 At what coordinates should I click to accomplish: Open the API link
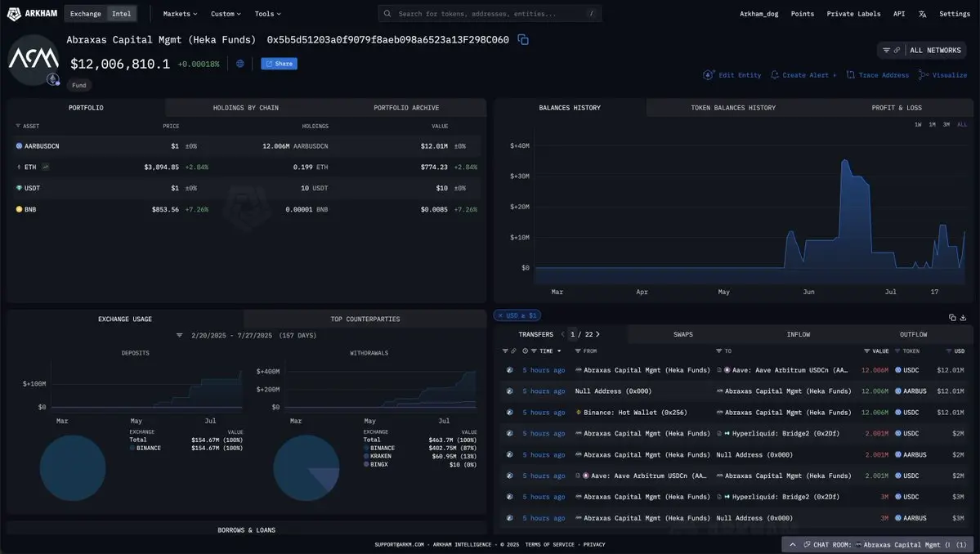click(x=899, y=14)
